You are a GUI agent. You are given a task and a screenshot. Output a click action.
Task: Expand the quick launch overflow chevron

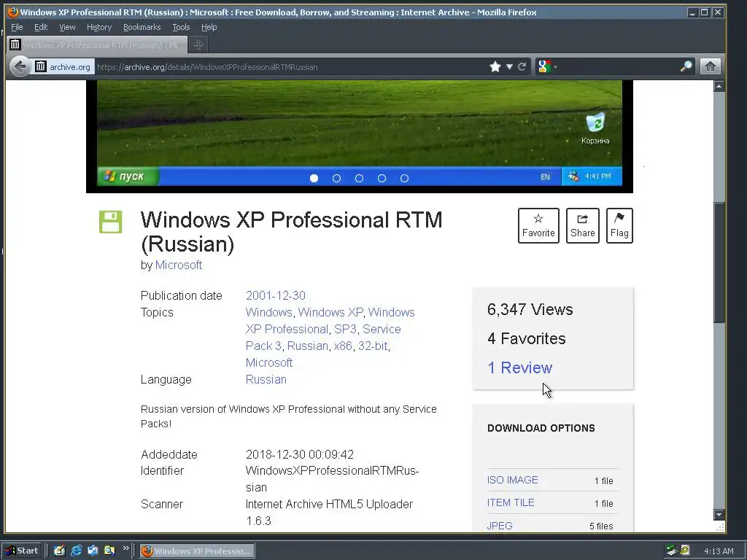[x=125, y=548]
